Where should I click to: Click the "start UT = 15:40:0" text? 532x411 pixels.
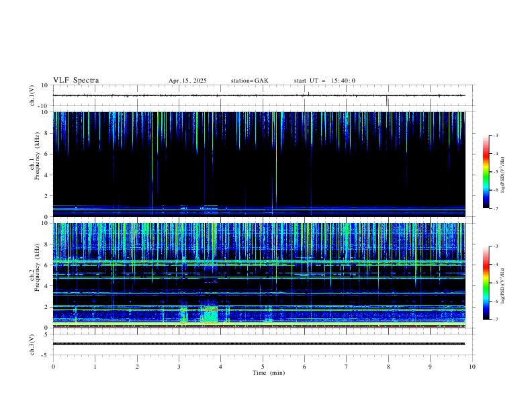point(324,81)
